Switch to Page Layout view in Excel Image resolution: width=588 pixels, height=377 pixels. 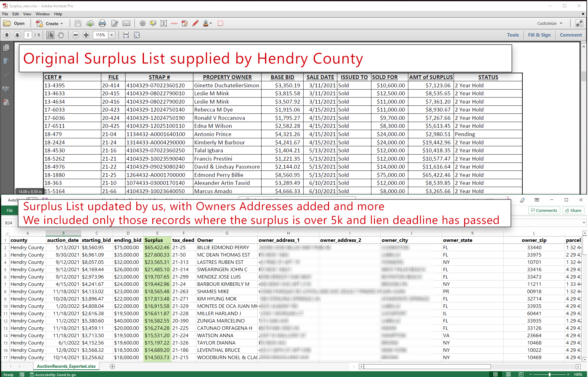click(x=508, y=374)
